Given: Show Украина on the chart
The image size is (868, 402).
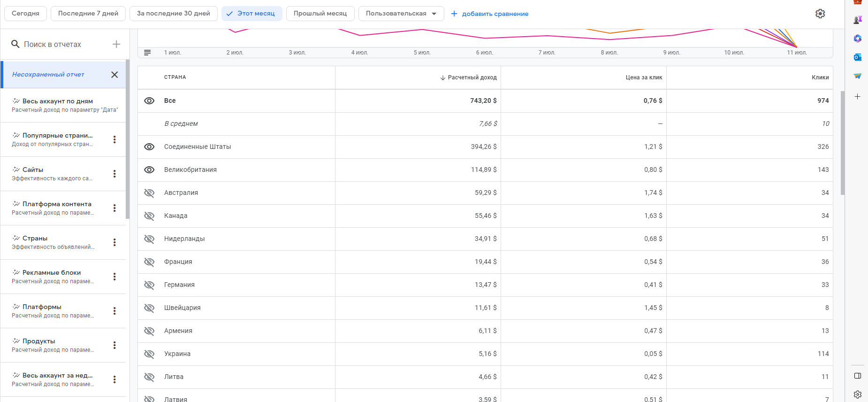Looking at the screenshot, I should coord(149,354).
